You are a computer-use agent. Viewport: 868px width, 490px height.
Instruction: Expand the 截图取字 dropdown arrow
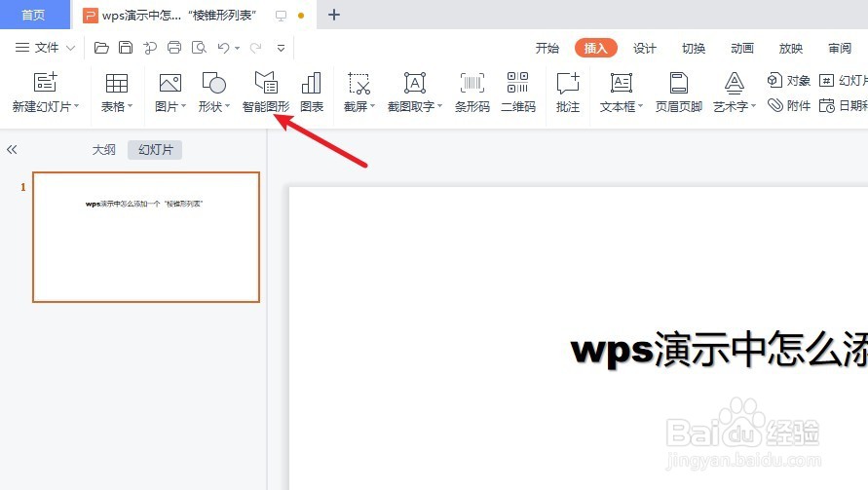(x=439, y=106)
